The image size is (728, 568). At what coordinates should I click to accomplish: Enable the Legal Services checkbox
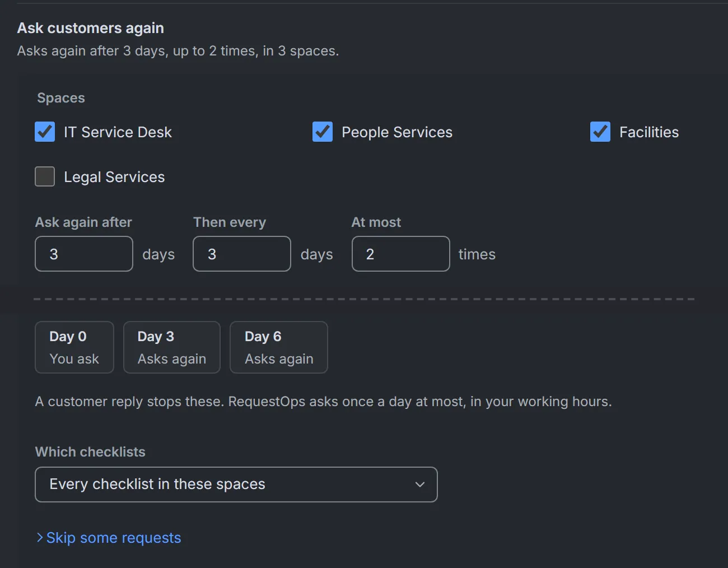pos(45,177)
